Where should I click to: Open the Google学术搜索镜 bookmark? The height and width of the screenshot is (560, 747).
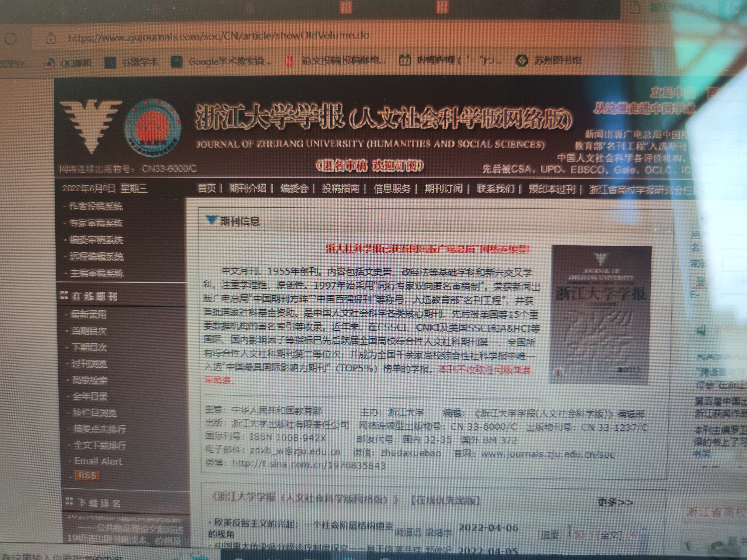(x=221, y=62)
